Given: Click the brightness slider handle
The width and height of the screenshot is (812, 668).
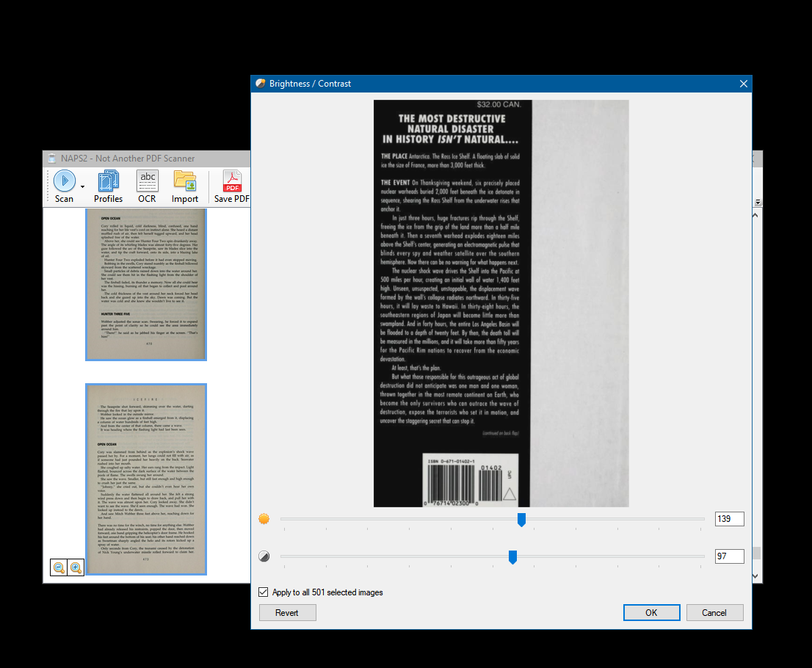Looking at the screenshot, I should pos(521,520).
